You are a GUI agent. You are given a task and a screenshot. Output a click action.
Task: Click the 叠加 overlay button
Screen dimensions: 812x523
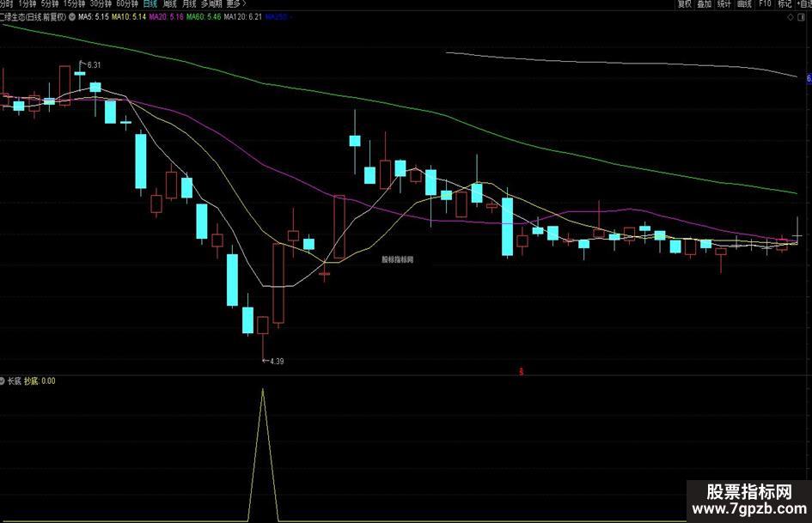click(705, 3)
